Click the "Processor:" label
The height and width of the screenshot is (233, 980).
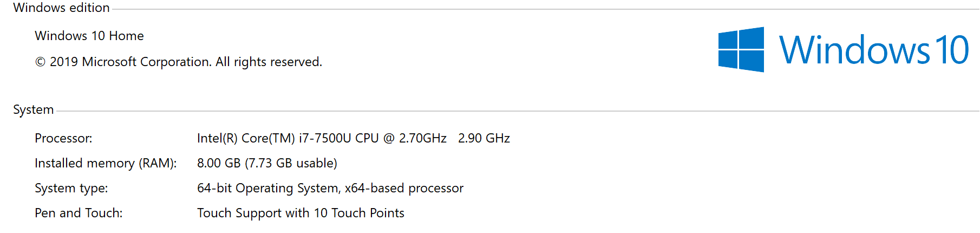click(x=63, y=138)
